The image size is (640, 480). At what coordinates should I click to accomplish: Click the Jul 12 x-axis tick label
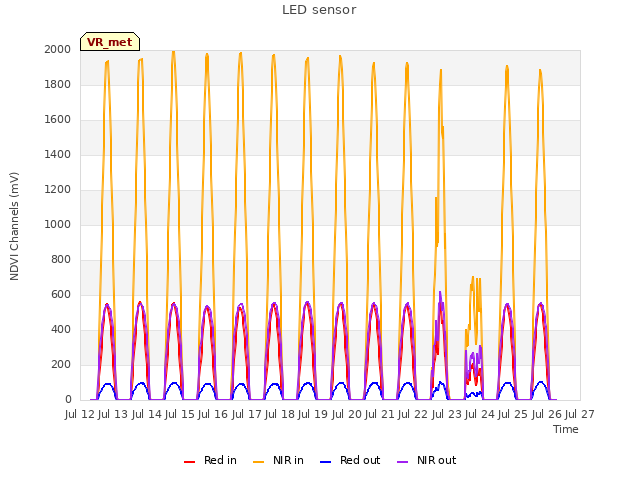click(80, 414)
